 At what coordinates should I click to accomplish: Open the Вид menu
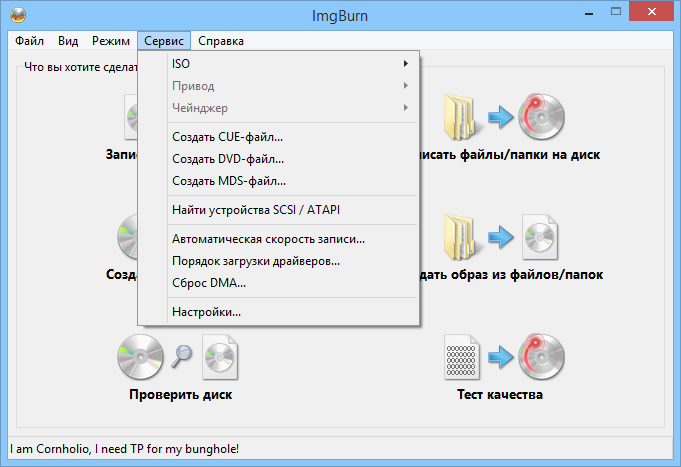point(68,41)
